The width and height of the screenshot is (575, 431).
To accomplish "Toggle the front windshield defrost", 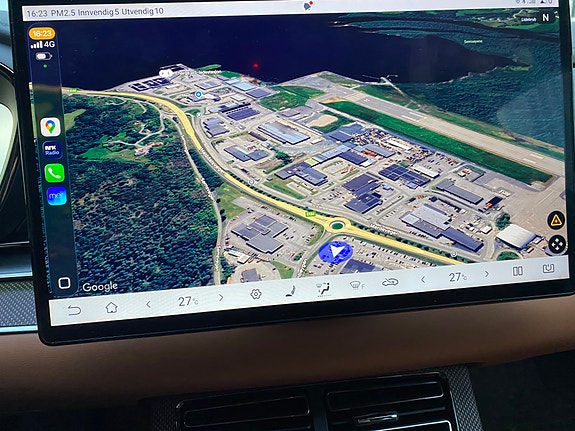I will pos(356,285).
